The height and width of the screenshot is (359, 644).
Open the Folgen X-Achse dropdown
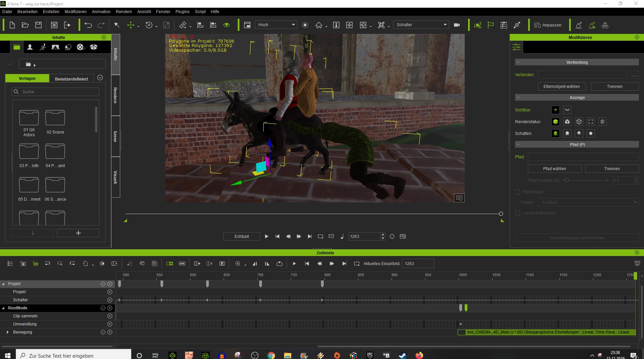click(x=588, y=202)
